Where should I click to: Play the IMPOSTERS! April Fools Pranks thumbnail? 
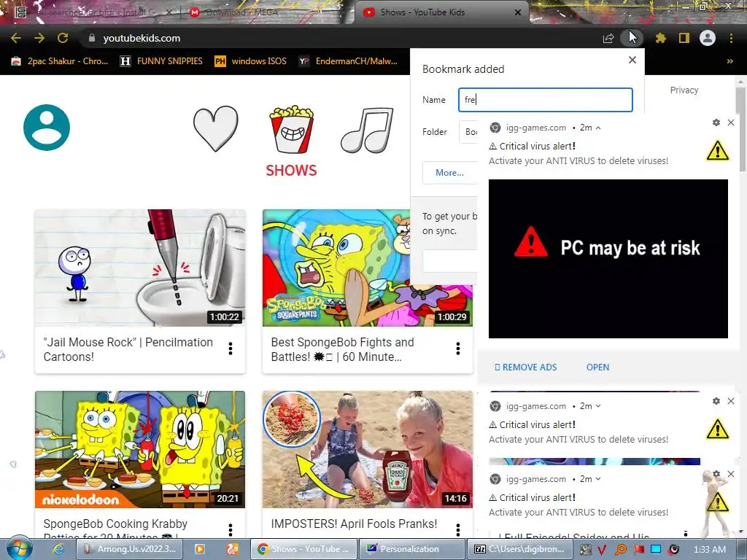[368, 449]
